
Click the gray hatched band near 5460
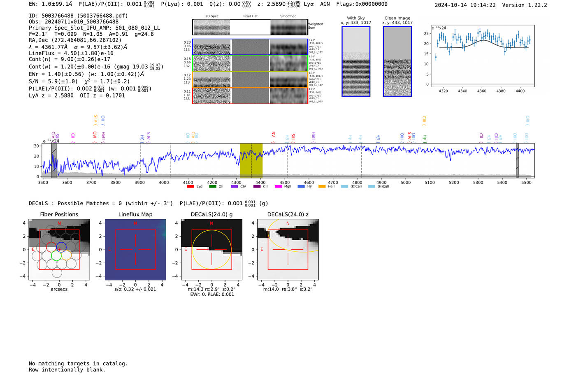[x=518, y=160]
